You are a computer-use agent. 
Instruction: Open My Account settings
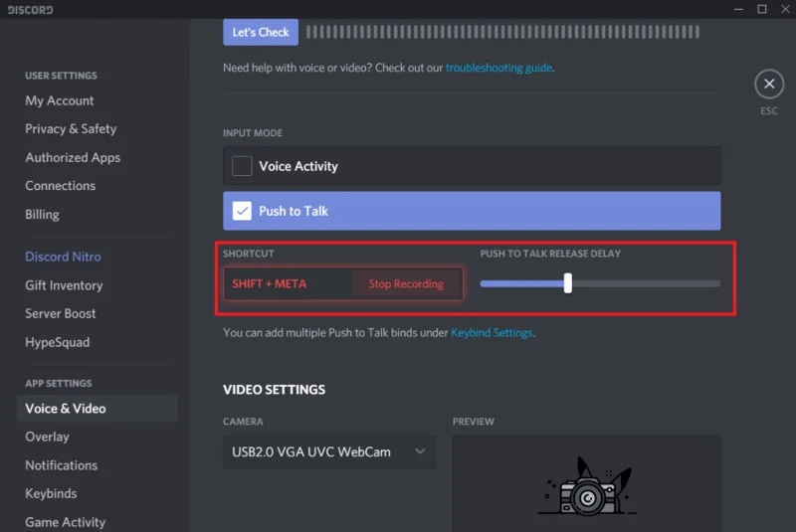[x=60, y=100]
